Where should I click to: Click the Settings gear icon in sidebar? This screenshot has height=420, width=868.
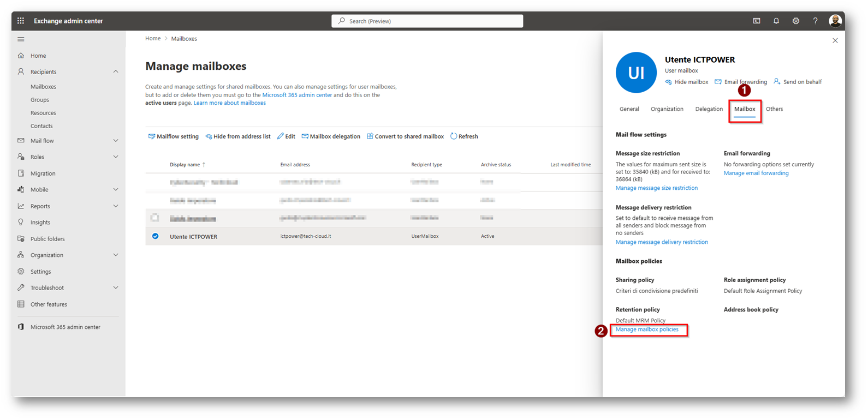(21, 271)
